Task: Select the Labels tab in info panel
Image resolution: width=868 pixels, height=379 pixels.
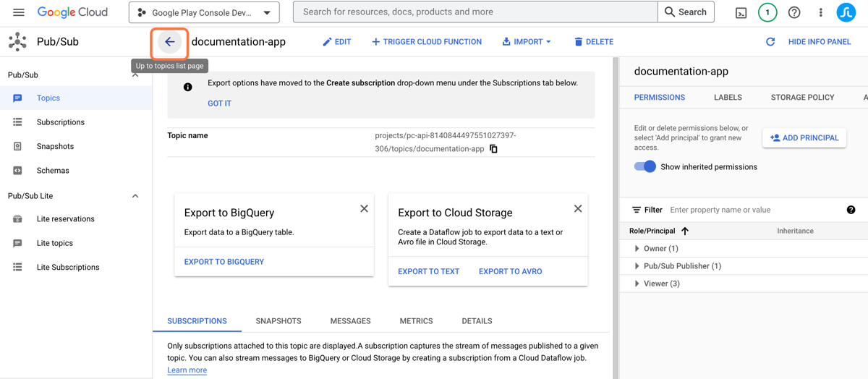Action: [728, 98]
